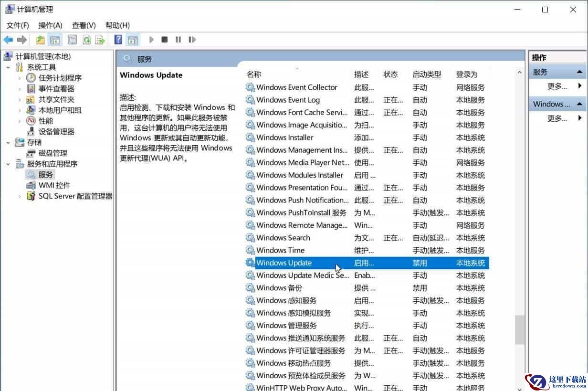Click the Forward arrow in toolbar
The width and height of the screenshot is (588, 391).
point(21,40)
